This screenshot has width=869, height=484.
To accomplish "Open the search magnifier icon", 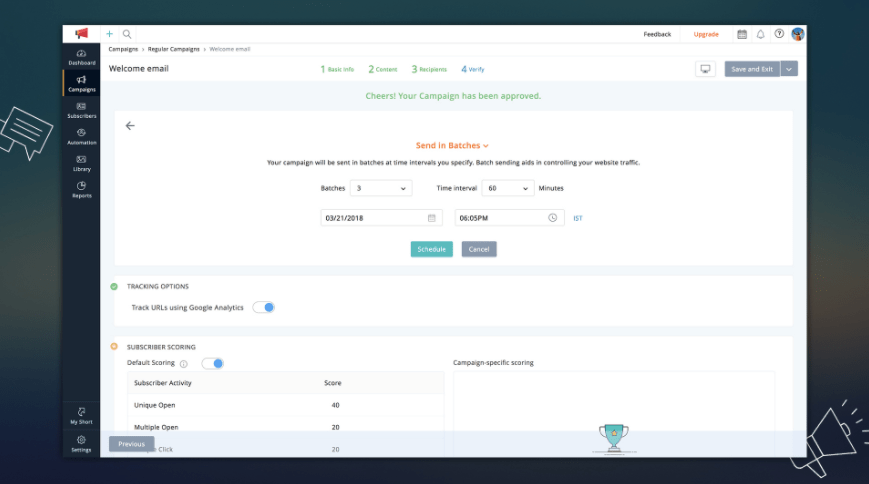I will [x=127, y=34].
